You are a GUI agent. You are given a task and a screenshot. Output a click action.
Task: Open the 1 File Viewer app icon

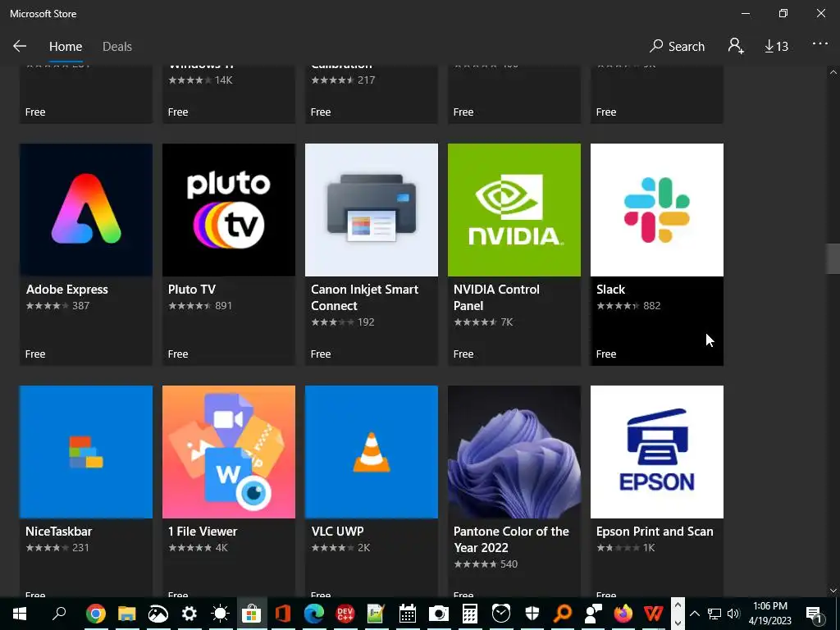tap(229, 452)
